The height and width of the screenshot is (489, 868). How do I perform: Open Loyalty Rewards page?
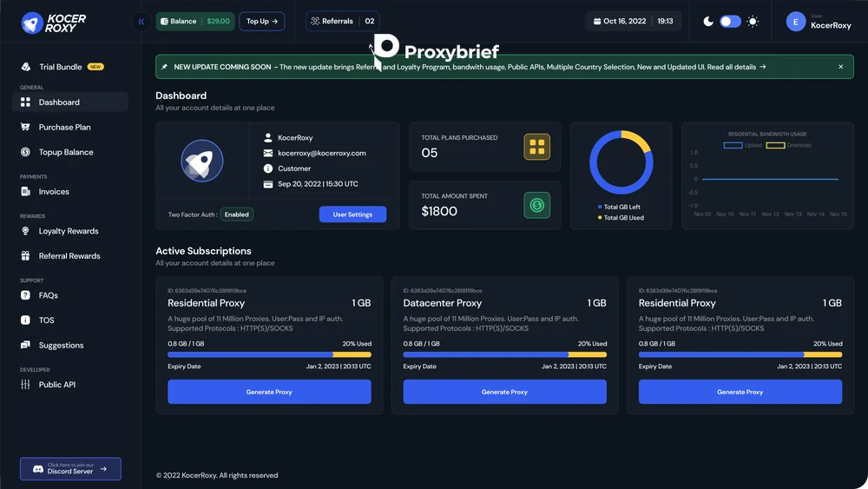(70, 231)
